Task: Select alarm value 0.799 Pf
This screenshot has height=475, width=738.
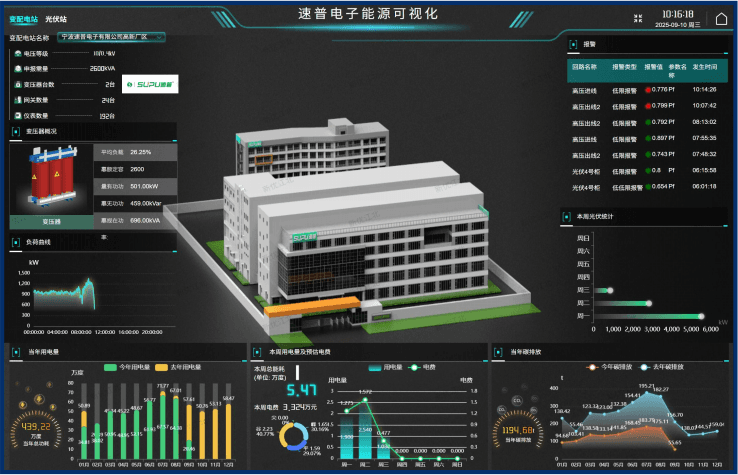Action: pyautogui.click(x=663, y=105)
